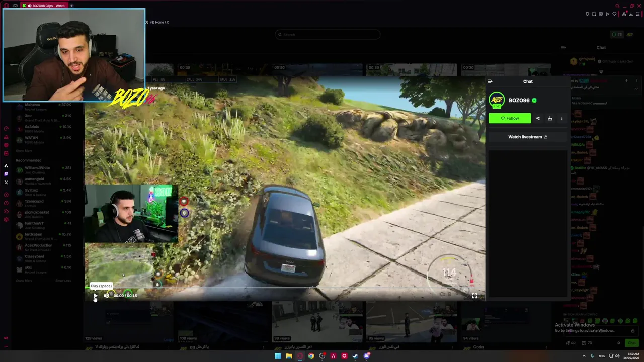The width and height of the screenshot is (644, 362).
Task: Mute the clip volume
Action: 106,296
